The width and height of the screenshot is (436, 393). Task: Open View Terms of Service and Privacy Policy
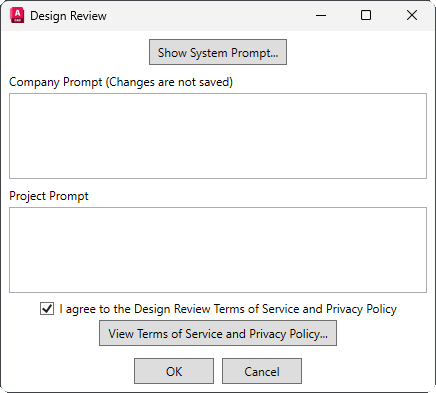pyautogui.click(x=218, y=333)
